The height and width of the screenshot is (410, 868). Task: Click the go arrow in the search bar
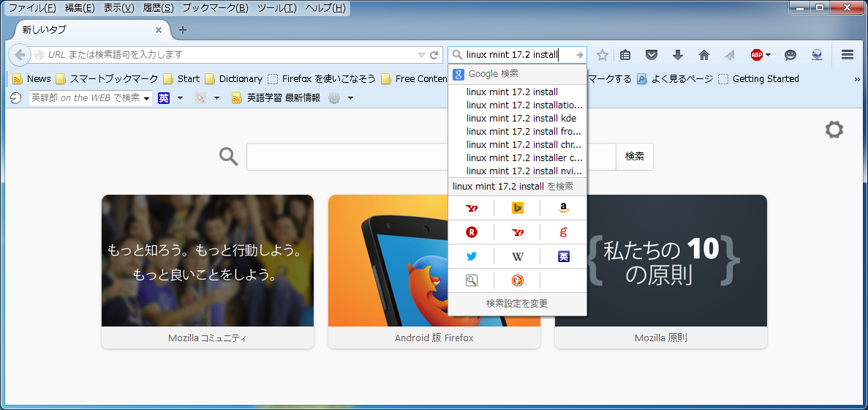point(580,55)
